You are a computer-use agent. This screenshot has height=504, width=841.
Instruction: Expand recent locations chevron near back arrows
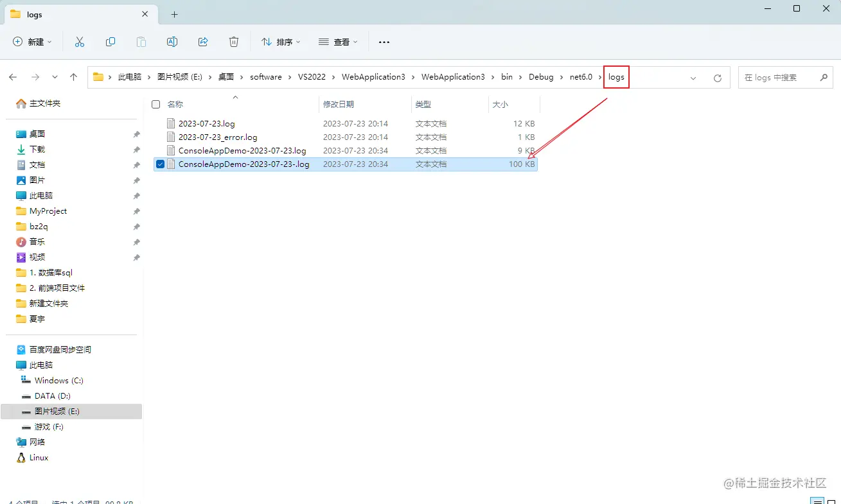point(55,77)
